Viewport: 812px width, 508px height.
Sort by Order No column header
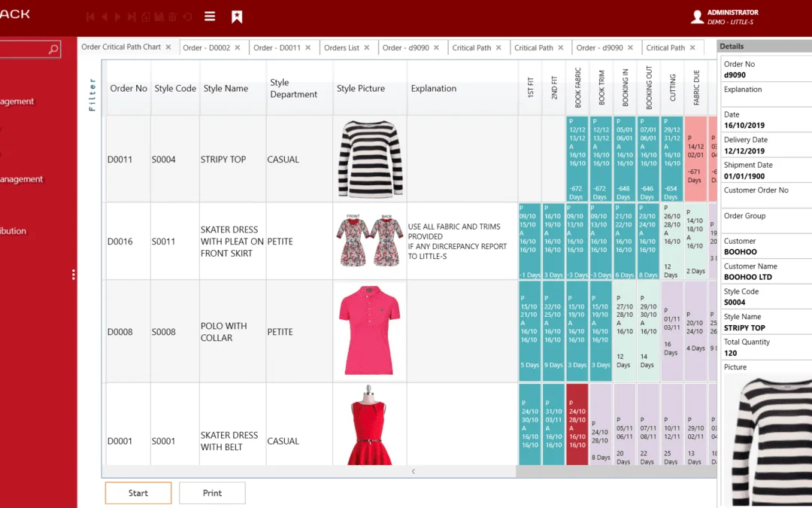click(x=129, y=89)
